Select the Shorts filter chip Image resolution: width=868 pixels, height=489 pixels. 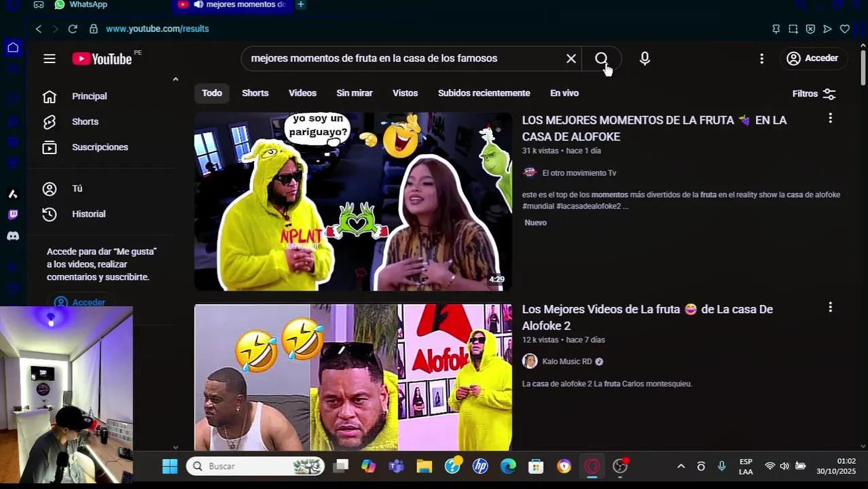click(255, 93)
